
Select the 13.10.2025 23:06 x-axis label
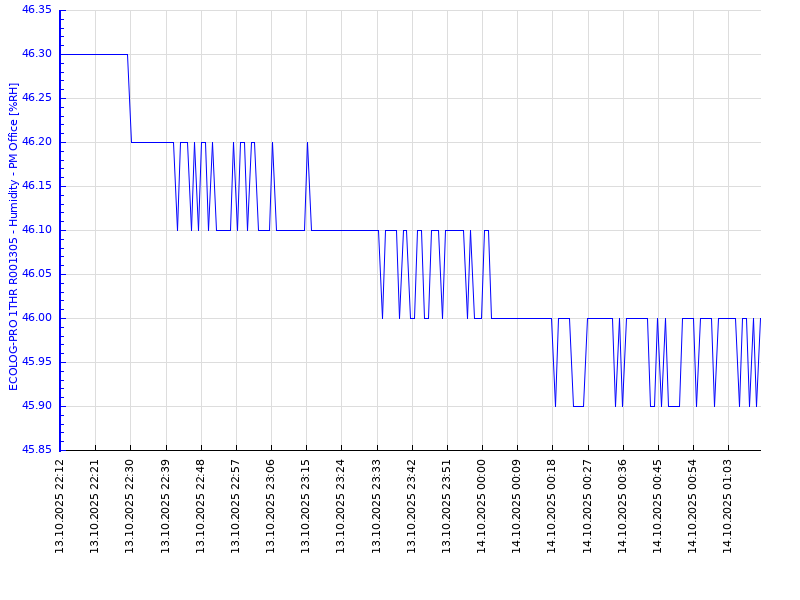(x=271, y=505)
